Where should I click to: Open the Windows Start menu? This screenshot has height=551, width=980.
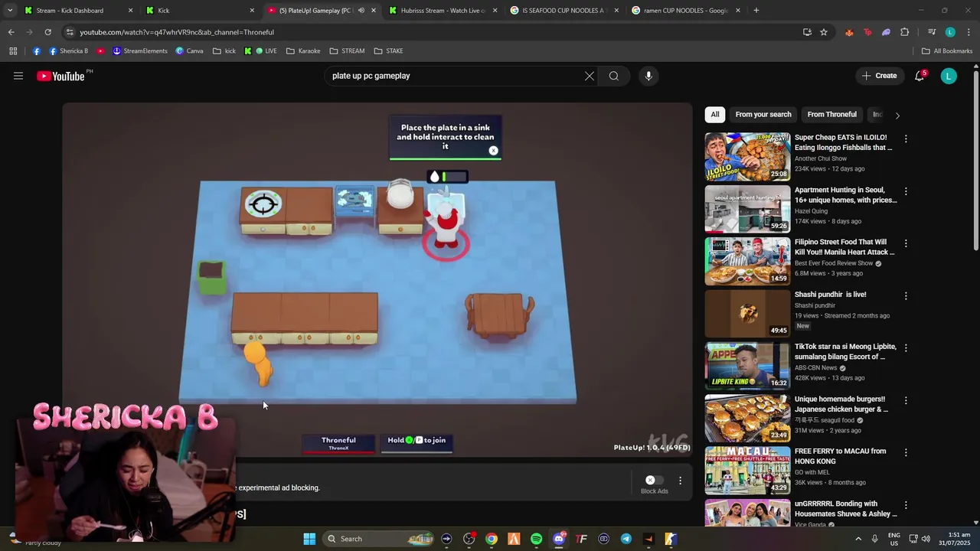point(309,539)
